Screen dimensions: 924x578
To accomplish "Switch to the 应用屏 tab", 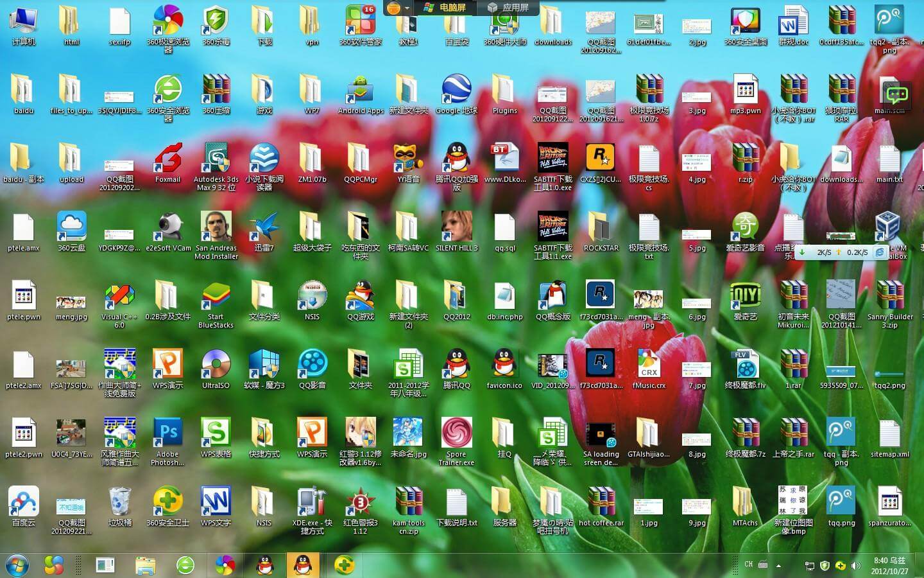I will tap(508, 8).
